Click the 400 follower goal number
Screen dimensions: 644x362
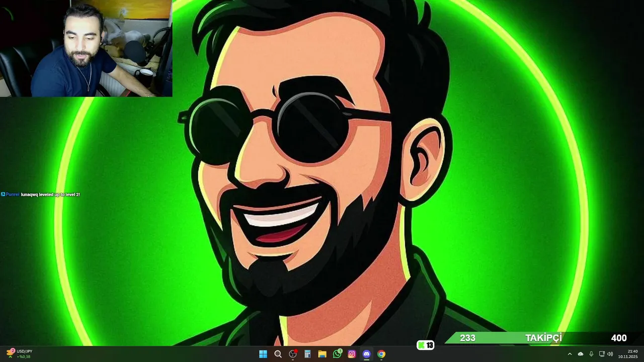[619, 338]
